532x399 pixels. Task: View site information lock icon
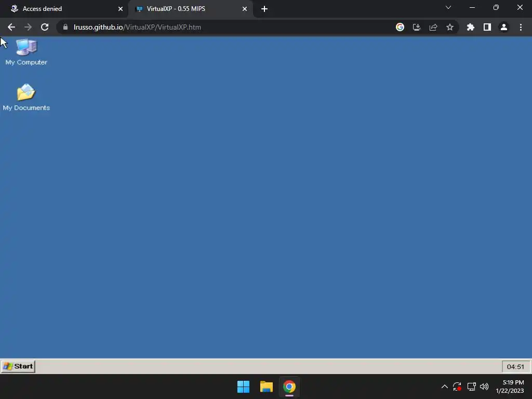click(65, 27)
